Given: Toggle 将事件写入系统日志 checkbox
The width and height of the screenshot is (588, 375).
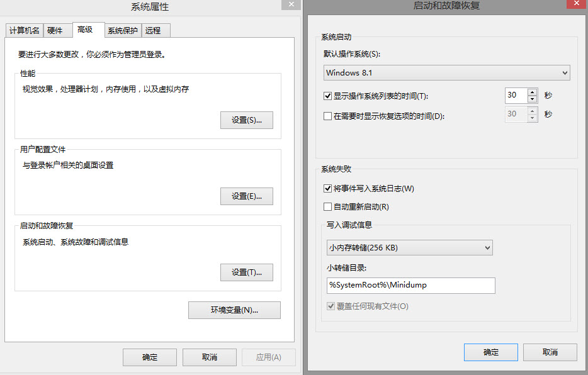Looking at the screenshot, I should click(327, 188).
